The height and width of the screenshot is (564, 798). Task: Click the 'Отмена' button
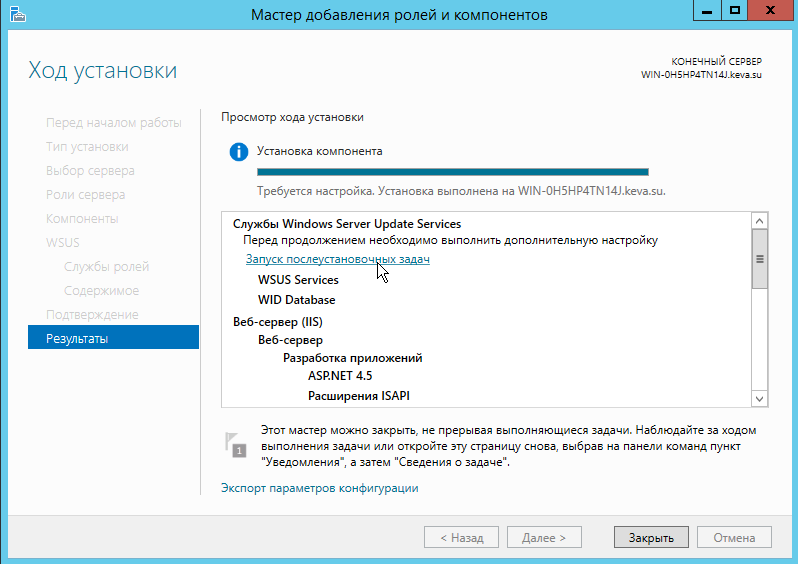click(734, 537)
